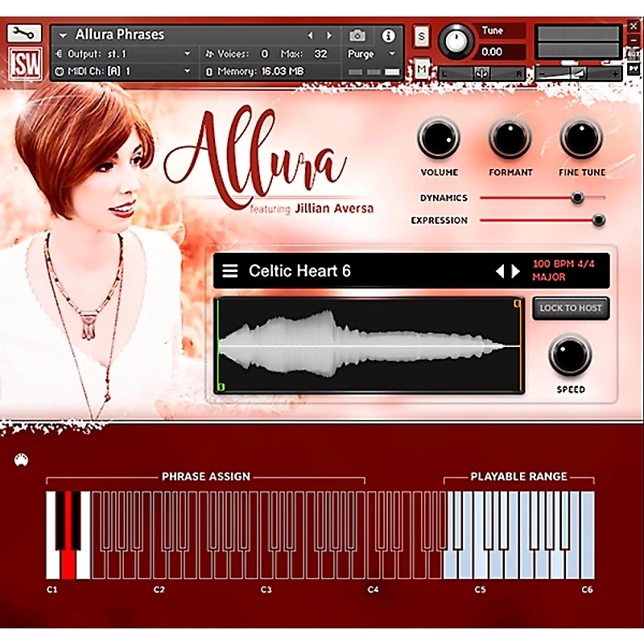This screenshot has height=644, width=644.
Task: Play the red D1 phrase key
Action: click(x=68, y=565)
